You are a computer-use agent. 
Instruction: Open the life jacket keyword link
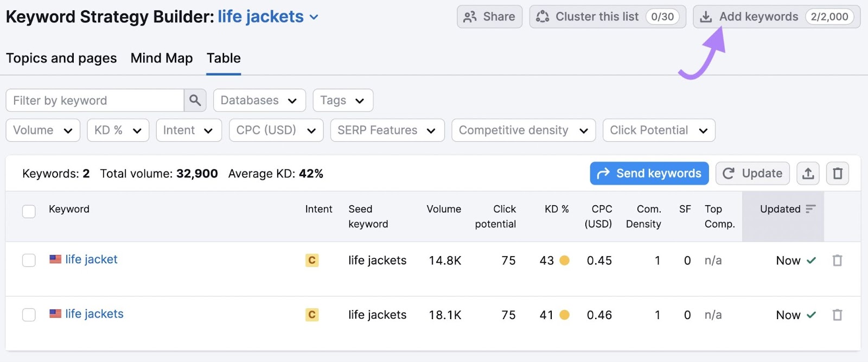[x=91, y=259]
